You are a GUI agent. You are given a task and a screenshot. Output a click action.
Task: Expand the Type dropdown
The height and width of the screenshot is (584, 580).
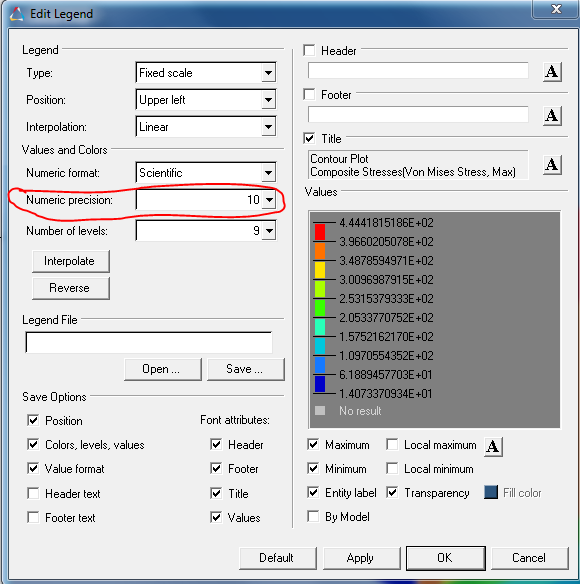(x=269, y=73)
